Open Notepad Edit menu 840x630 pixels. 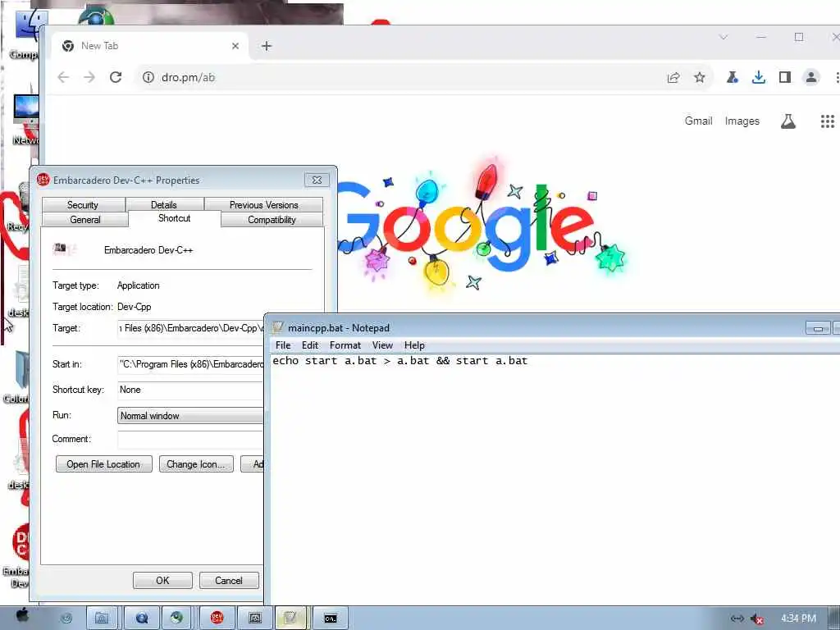309,345
